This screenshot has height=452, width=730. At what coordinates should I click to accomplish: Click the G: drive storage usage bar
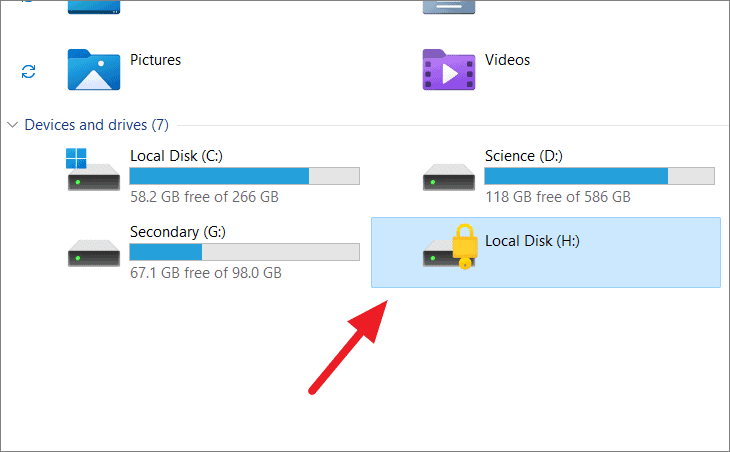[x=245, y=252]
